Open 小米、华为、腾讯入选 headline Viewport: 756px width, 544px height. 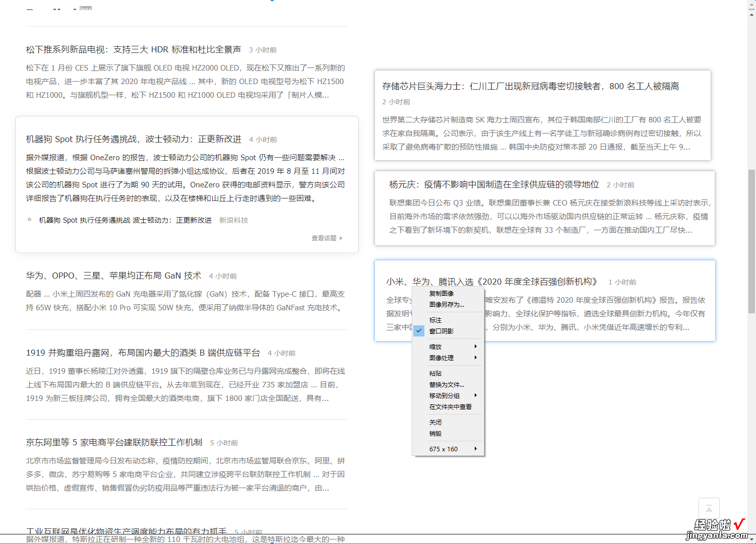pyautogui.click(x=492, y=282)
